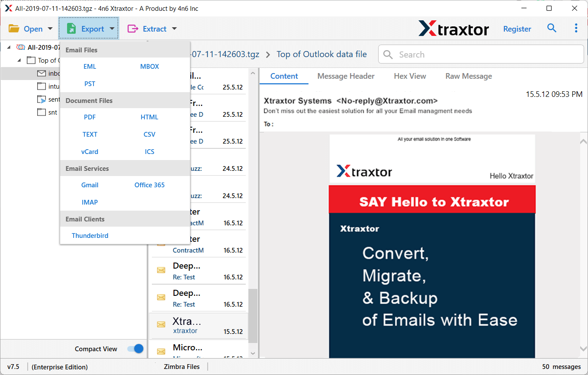Viewport: 588px width, 375px height.
Task: Choose PST export format
Action: (x=90, y=84)
